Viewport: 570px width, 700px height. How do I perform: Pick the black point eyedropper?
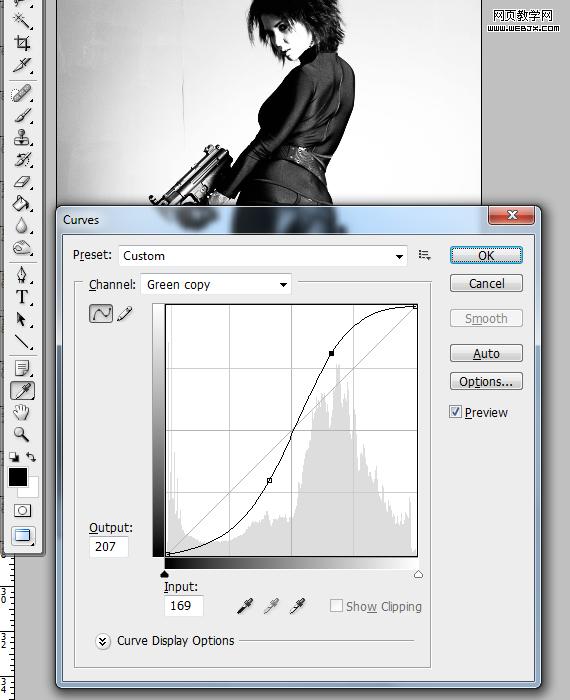click(x=245, y=606)
